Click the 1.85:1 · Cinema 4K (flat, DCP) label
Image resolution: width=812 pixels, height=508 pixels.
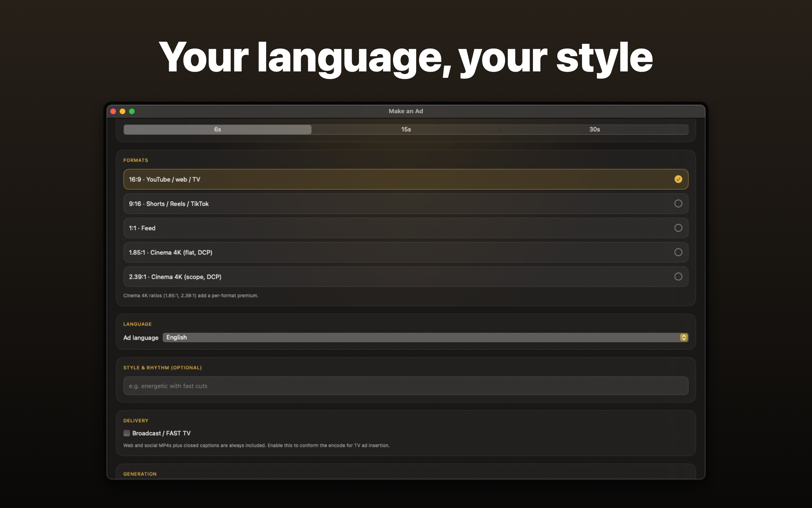tap(170, 253)
